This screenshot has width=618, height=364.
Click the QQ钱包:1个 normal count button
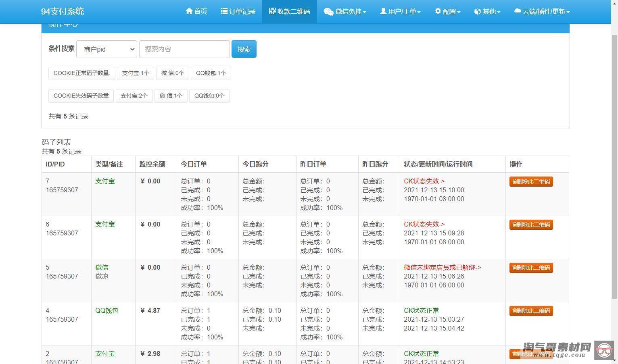(211, 73)
